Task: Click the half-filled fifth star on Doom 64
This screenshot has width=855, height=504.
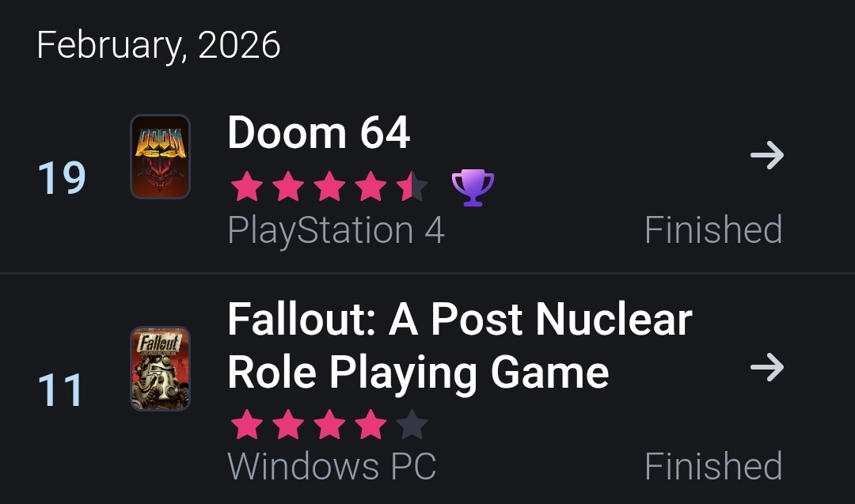Action: coord(412,188)
